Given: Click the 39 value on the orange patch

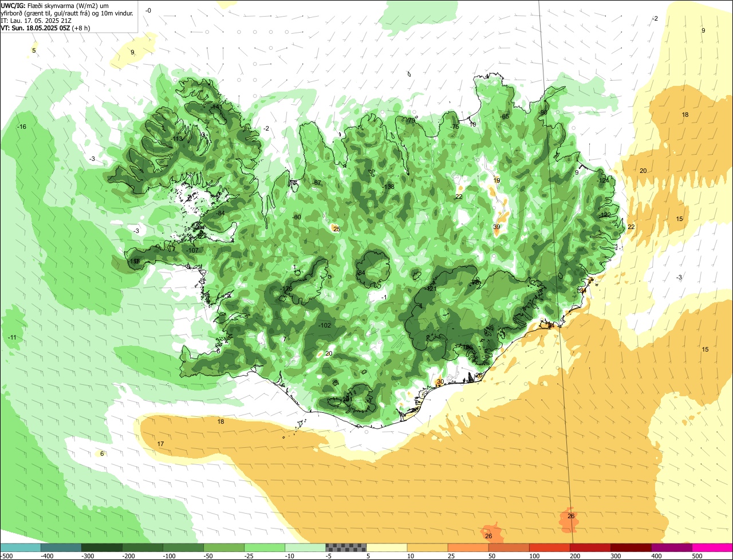Looking at the screenshot, I should pyautogui.click(x=496, y=227).
